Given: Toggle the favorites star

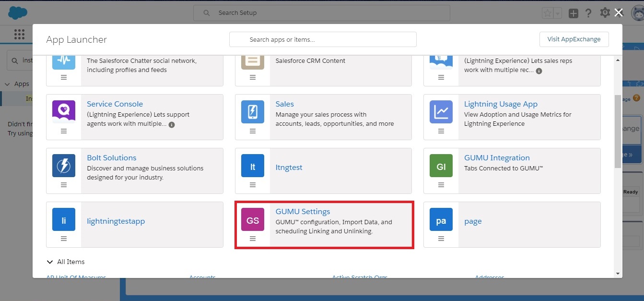Looking at the screenshot, I should tap(547, 13).
